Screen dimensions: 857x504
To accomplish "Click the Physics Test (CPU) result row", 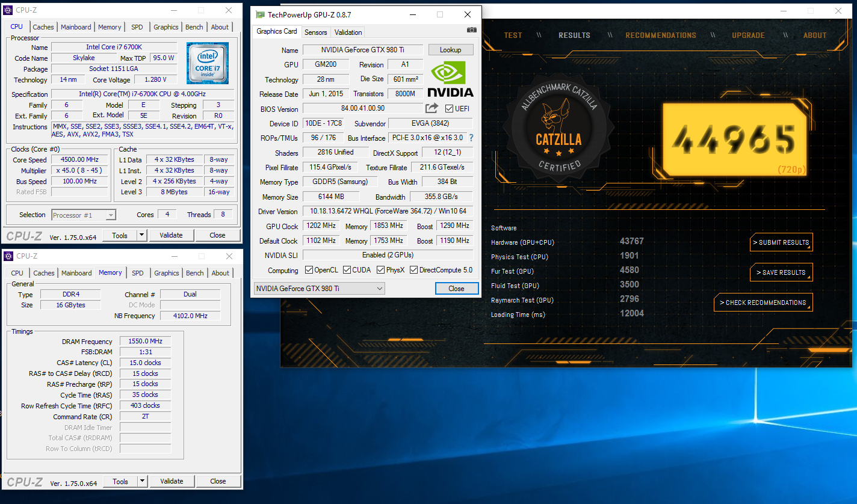I will pos(568,257).
